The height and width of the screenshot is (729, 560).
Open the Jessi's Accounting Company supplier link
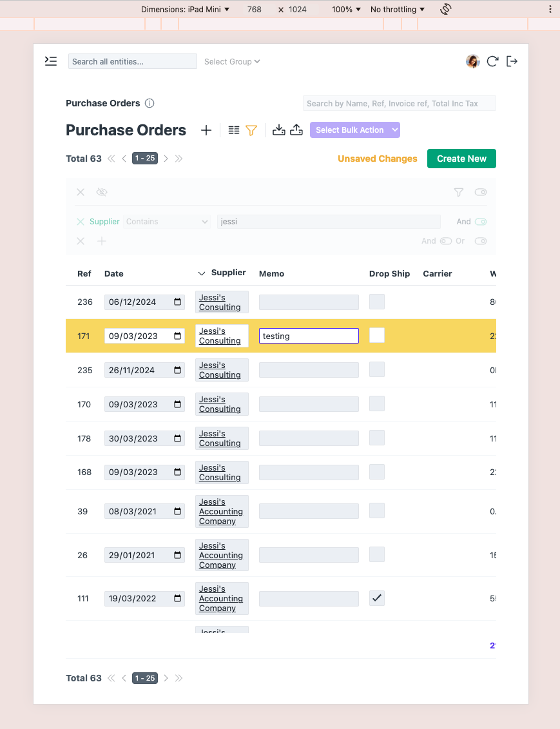(x=221, y=511)
